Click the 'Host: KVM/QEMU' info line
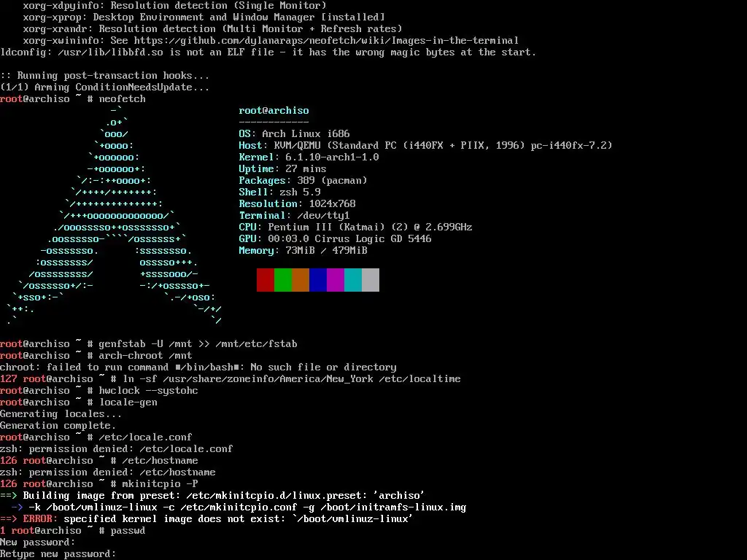The width and height of the screenshot is (747, 560). click(x=425, y=145)
